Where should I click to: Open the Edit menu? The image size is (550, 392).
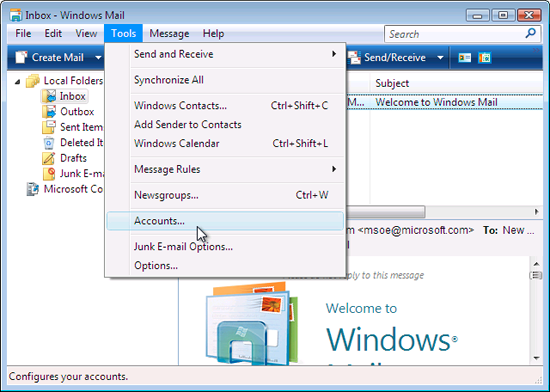[x=53, y=34]
